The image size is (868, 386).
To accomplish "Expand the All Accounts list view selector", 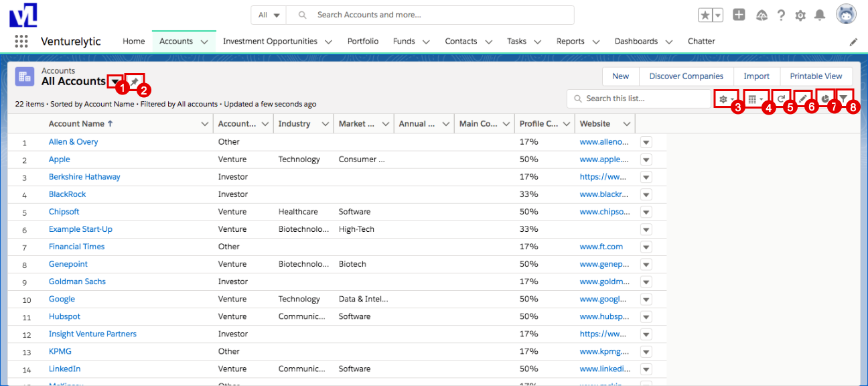I will point(115,81).
